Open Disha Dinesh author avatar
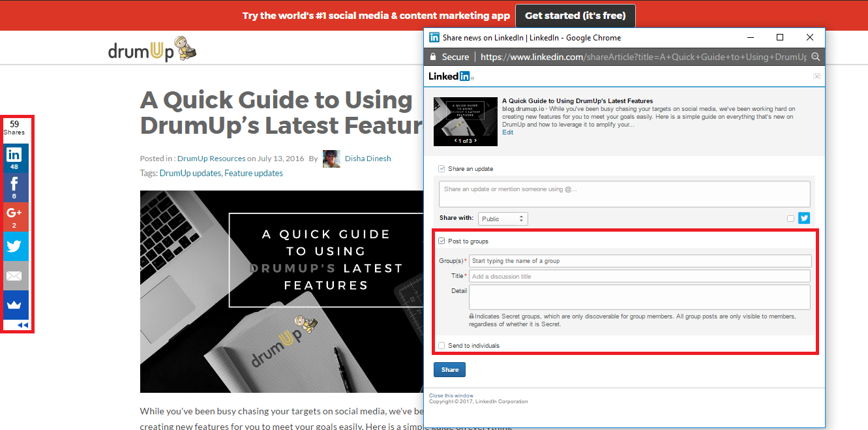This screenshot has height=430, width=868. click(x=331, y=159)
